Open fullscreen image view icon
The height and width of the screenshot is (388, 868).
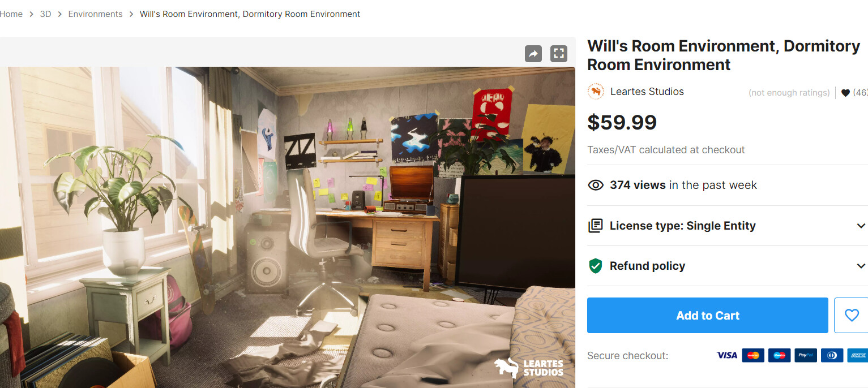coord(559,54)
